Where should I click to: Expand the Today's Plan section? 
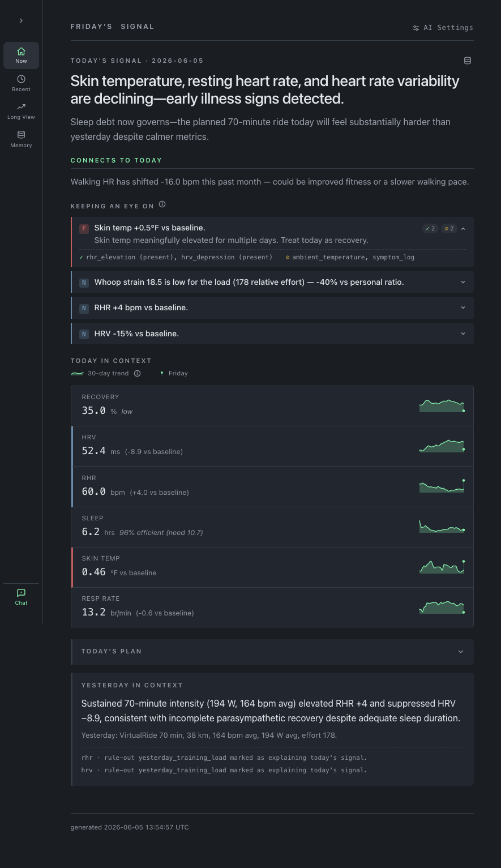coord(272,652)
